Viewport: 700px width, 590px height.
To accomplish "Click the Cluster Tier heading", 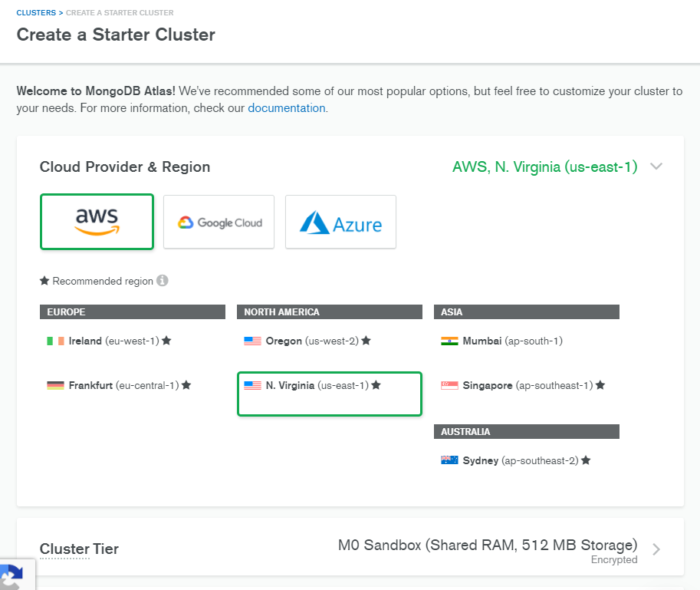I will point(79,549).
